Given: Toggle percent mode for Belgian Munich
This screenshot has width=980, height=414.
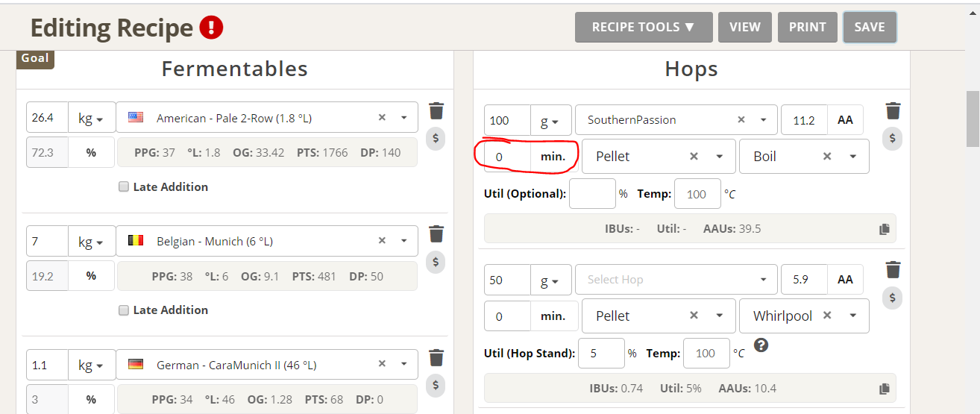Looking at the screenshot, I should coord(92,275).
